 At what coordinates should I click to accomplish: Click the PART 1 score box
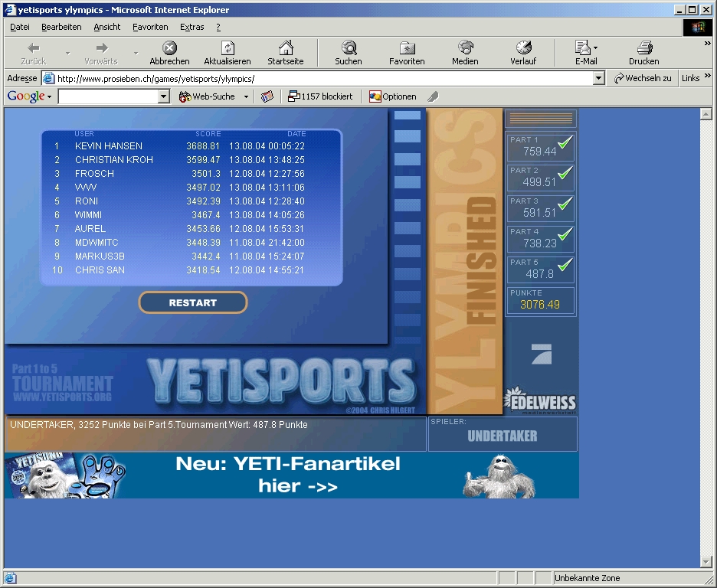[x=541, y=147]
